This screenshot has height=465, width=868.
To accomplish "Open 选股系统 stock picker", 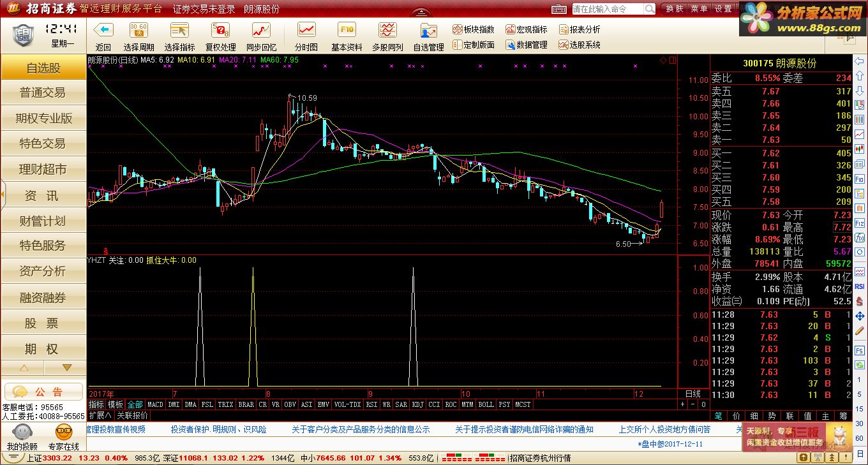I will click(580, 45).
